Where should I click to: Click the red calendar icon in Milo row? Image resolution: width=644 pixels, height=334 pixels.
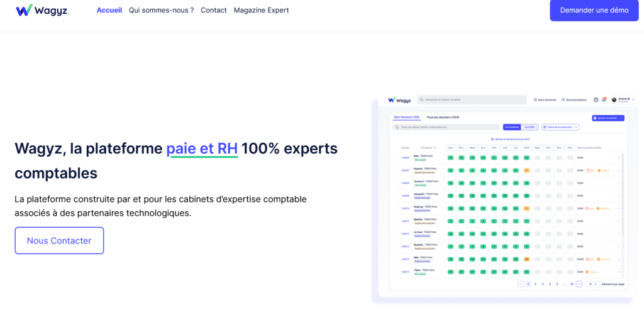(x=588, y=259)
